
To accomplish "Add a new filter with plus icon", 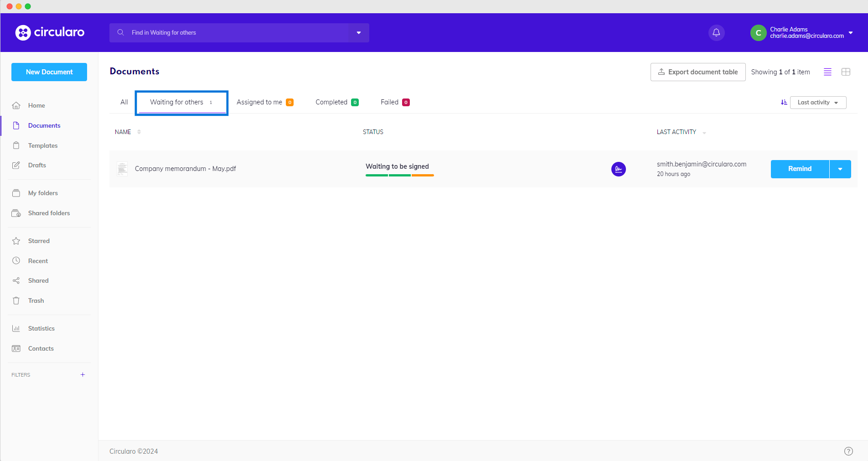I will pos(83,375).
